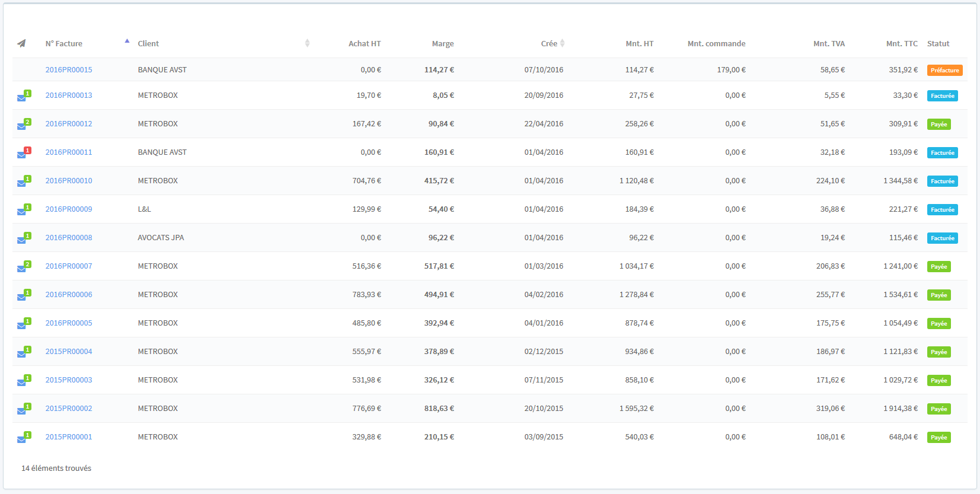Click the Marge column header

(443, 43)
